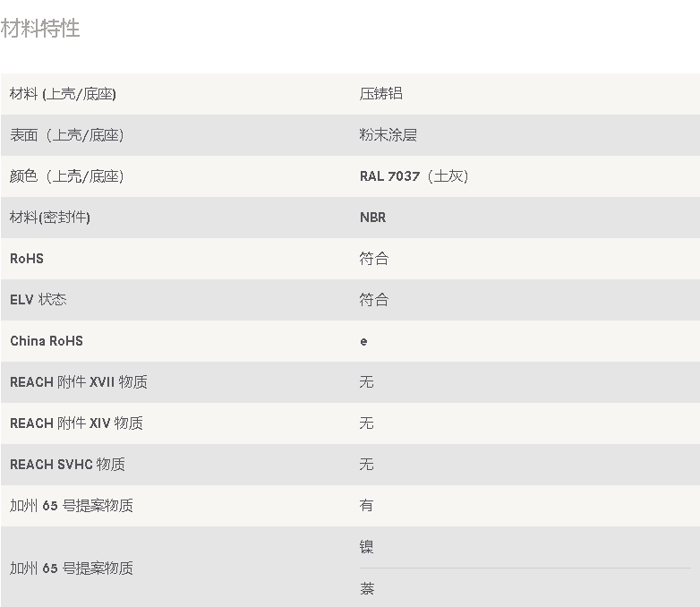Click the RoHS row label
Image resolution: width=700 pixels, height=607 pixels.
27,259
